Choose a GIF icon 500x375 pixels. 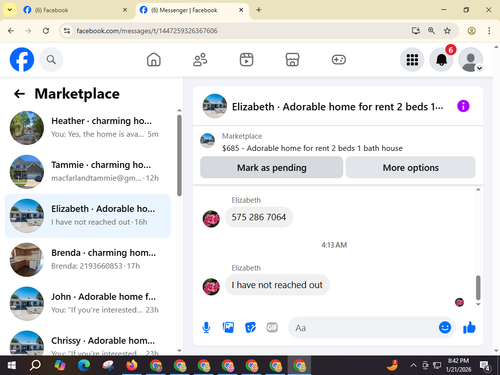[272, 328]
